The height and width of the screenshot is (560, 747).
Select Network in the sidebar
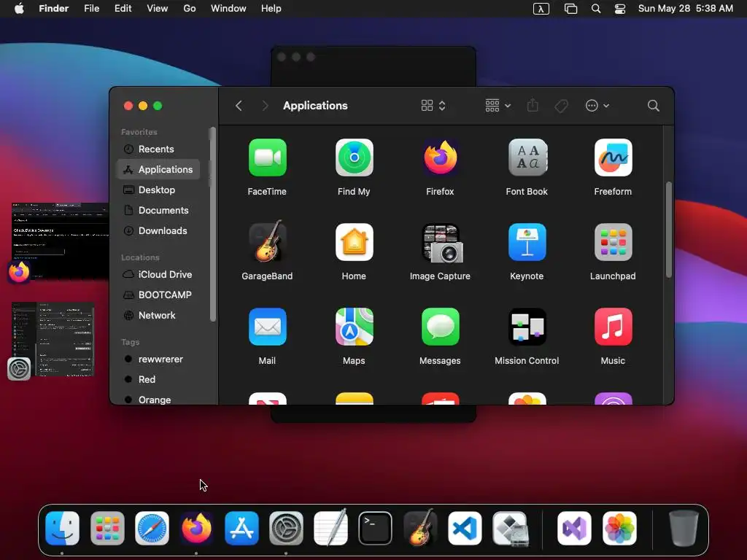point(158,316)
